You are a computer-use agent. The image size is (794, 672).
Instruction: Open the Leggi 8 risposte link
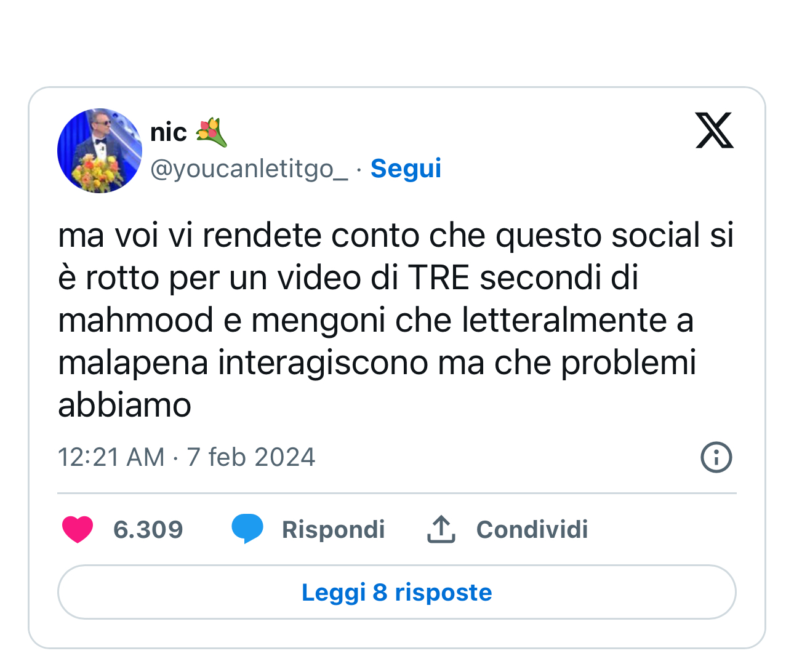(x=396, y=592)
